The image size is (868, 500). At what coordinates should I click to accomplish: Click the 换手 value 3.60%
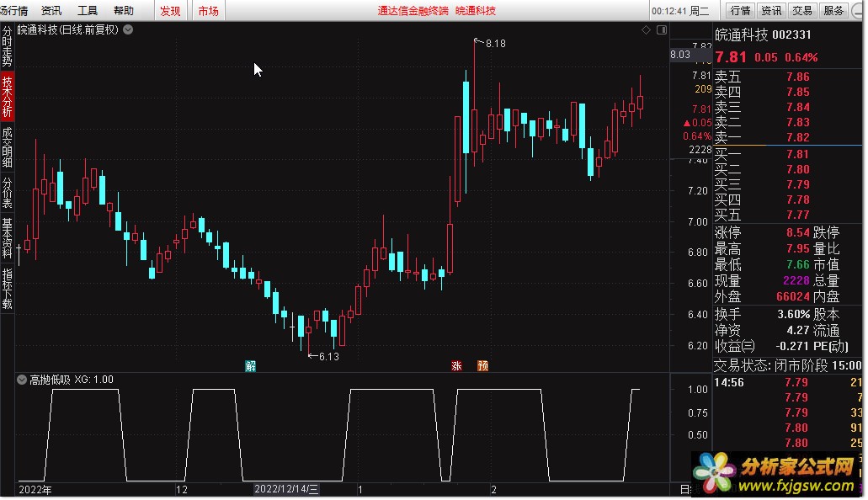[793, 314]
